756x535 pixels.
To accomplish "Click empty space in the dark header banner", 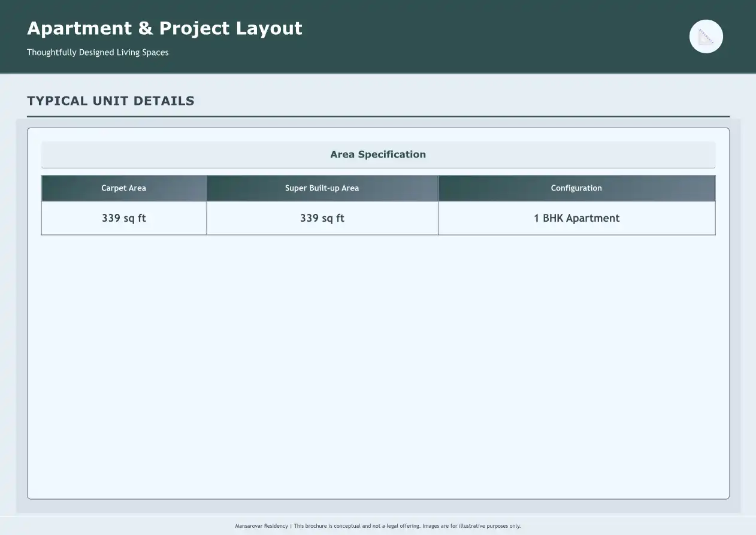I will (479, 36).
